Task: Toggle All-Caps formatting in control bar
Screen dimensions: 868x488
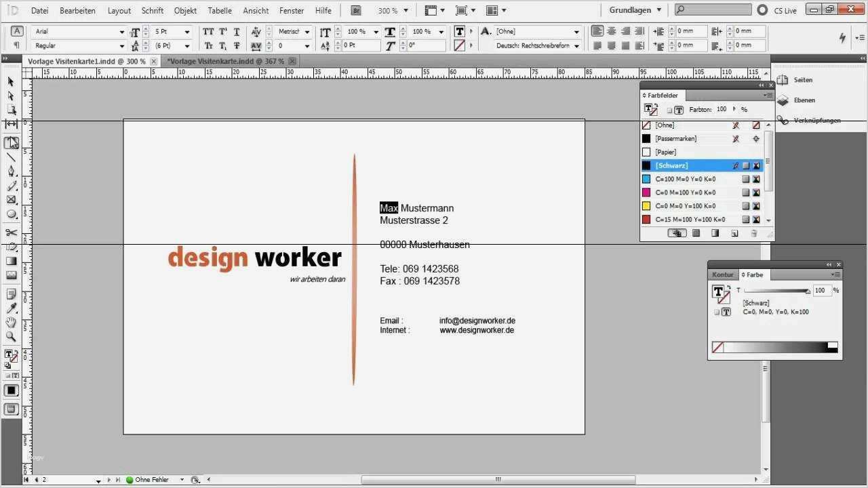Action: coord(208,31)
